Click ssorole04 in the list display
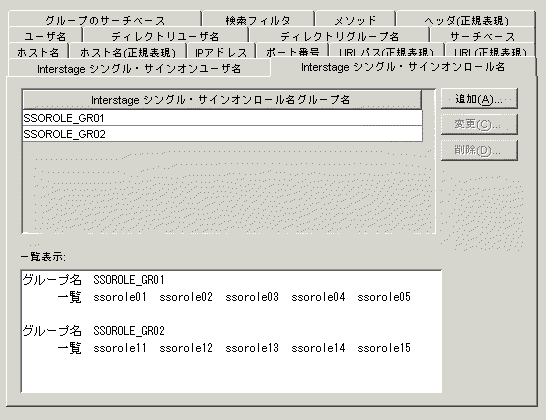 click(318, 297)
